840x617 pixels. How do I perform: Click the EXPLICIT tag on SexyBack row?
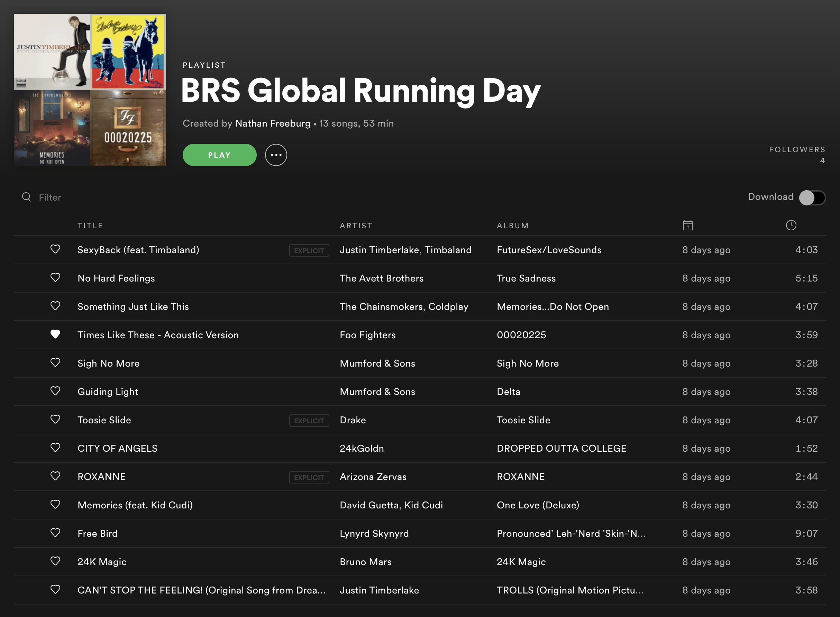(309, 250)
